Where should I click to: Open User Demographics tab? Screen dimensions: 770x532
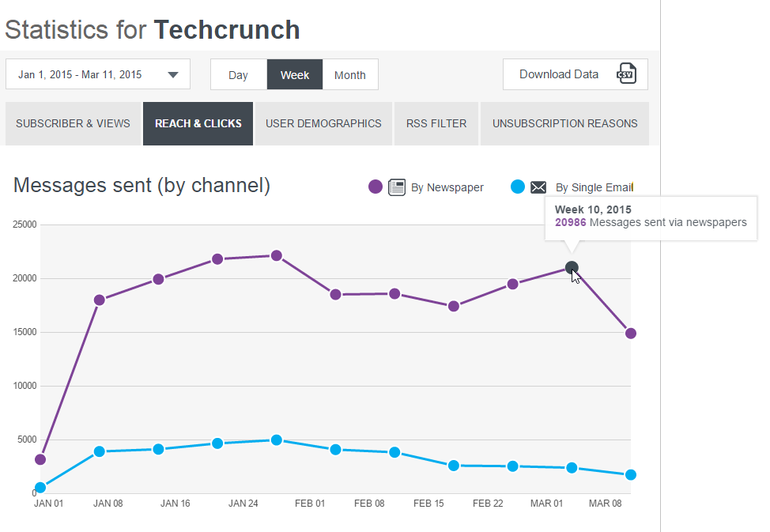[323, 123]
